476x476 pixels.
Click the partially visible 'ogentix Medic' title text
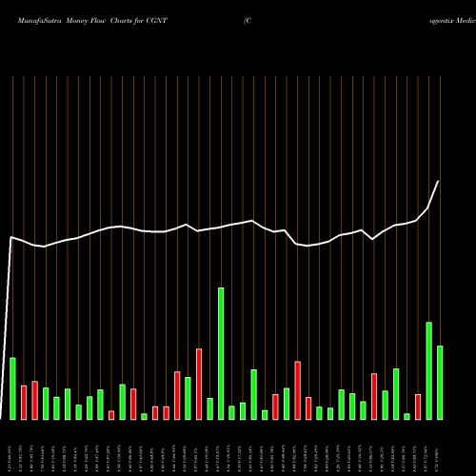[x=452, y=21]
